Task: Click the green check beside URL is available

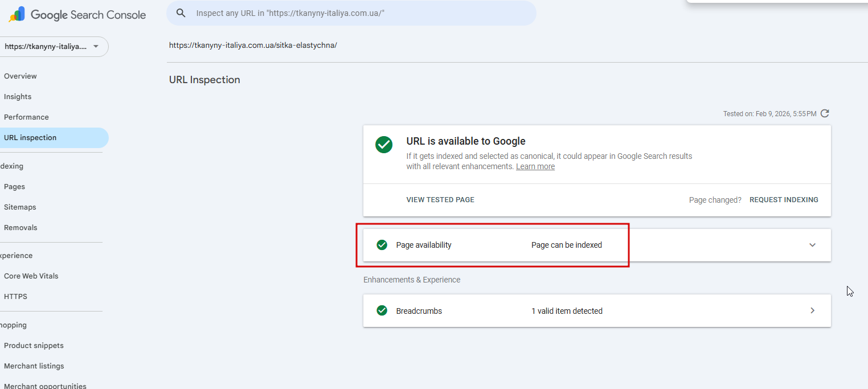Action: [x=384, y=144]
